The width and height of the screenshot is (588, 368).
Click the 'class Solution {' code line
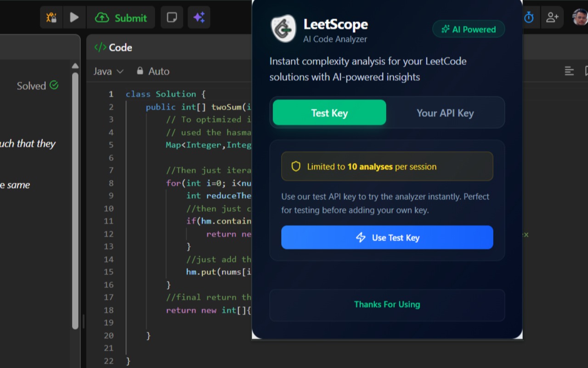(165, 94)
